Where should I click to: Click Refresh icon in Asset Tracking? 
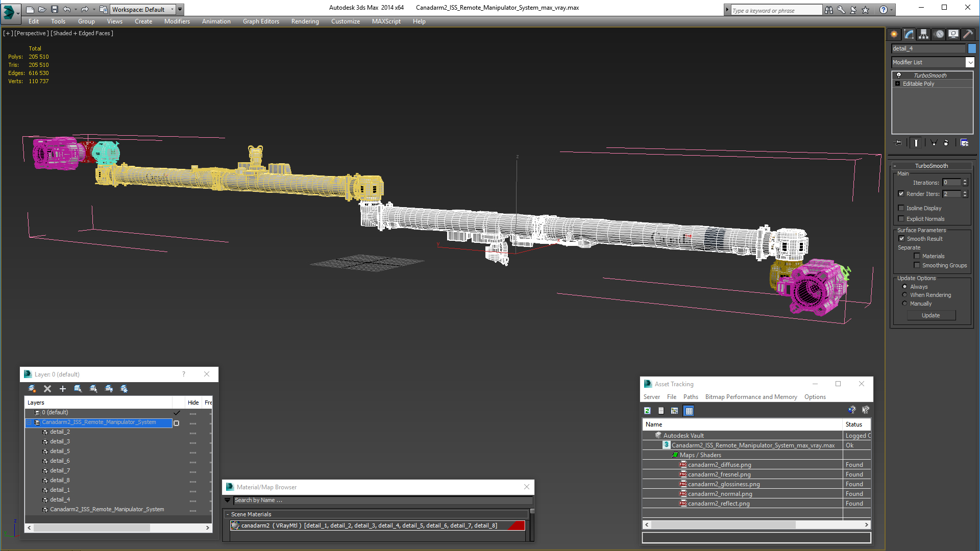[647, 411]
